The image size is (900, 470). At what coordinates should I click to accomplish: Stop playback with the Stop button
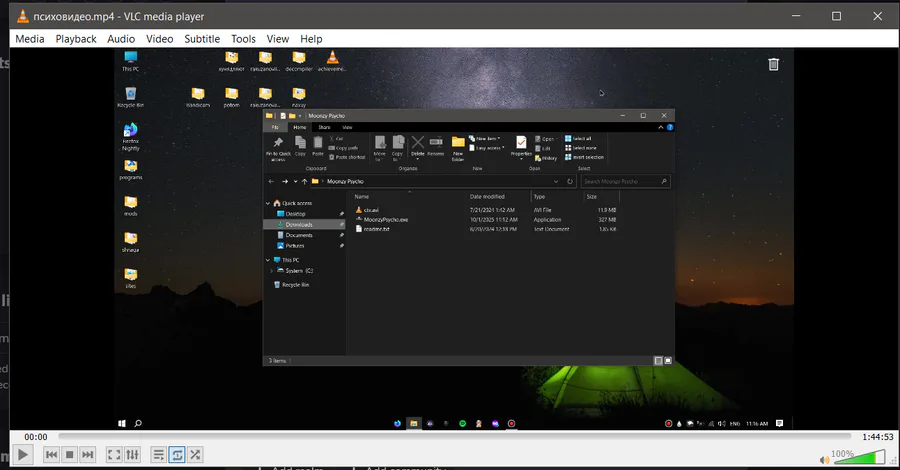[x=69, y=455]
